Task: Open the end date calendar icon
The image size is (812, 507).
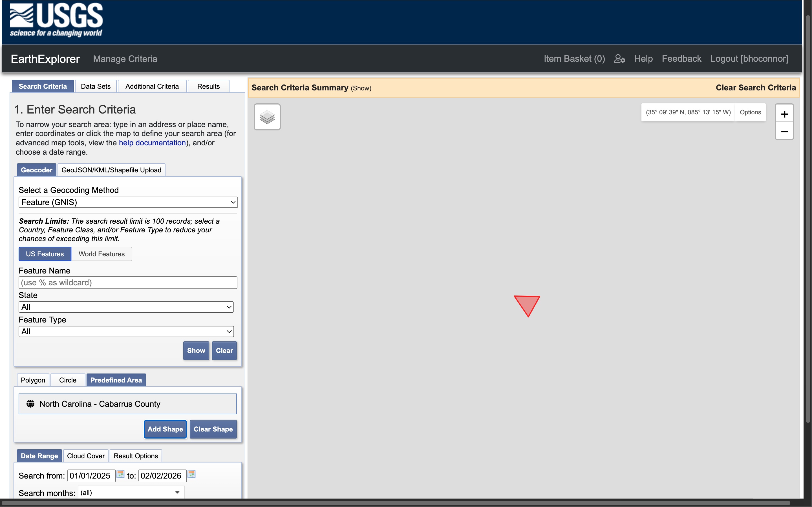Action: [192, 474]
